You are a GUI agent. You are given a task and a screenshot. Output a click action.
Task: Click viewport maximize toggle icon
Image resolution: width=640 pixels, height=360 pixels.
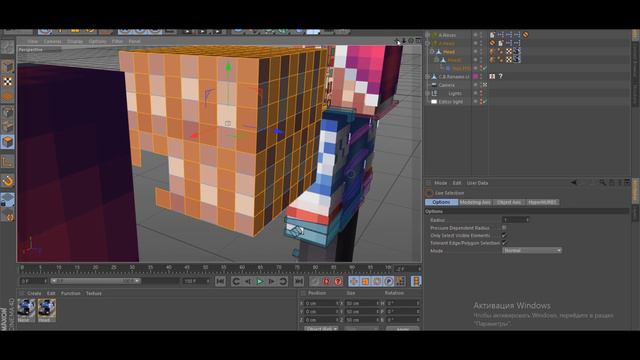click(418, 40)
